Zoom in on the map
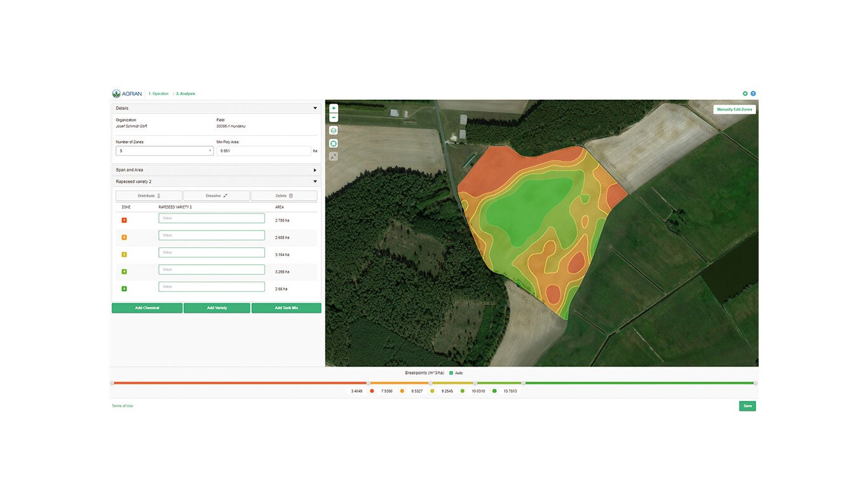This screenshot has height=488, width=868. tap(334, 109)
